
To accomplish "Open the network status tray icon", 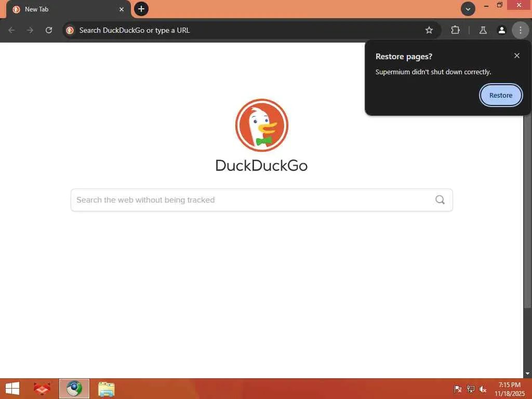I will (471, 389).
